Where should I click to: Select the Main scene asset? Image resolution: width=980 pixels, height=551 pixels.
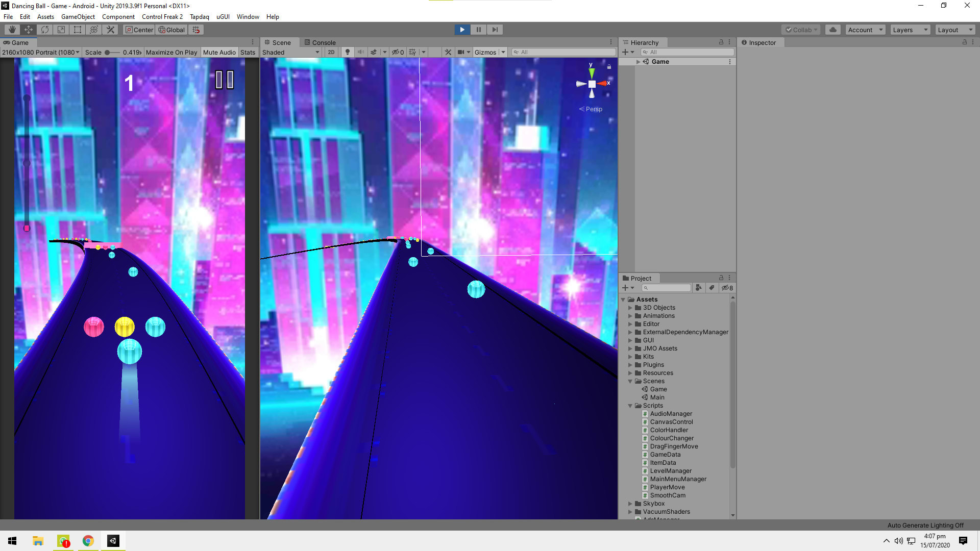point(657,397)
